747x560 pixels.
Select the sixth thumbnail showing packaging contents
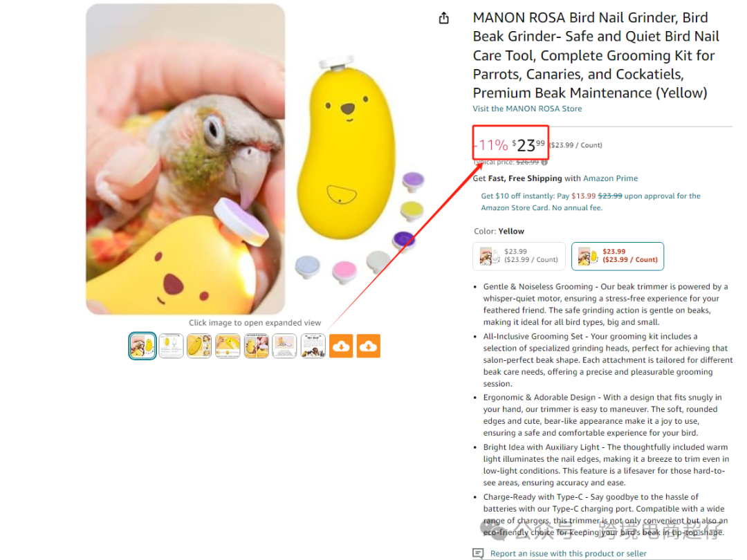(284, 346)
